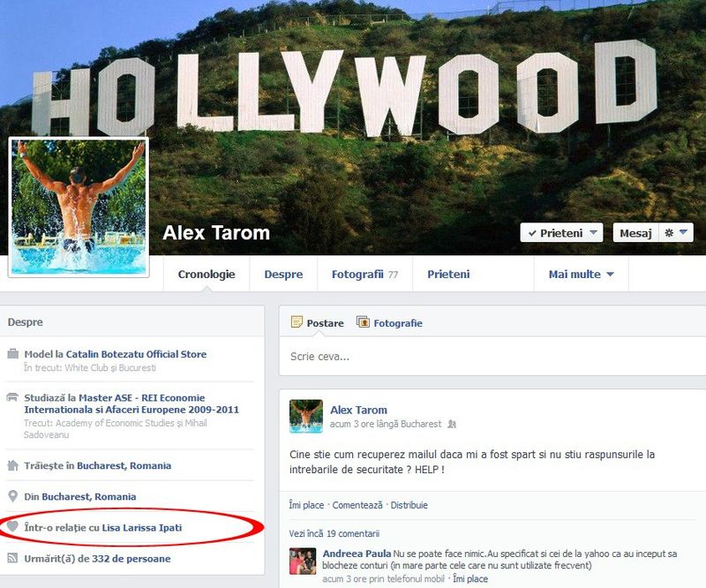Click the house icon beside Trăiește în
This screenshot has width=706, height=588.
coord(12,465)
